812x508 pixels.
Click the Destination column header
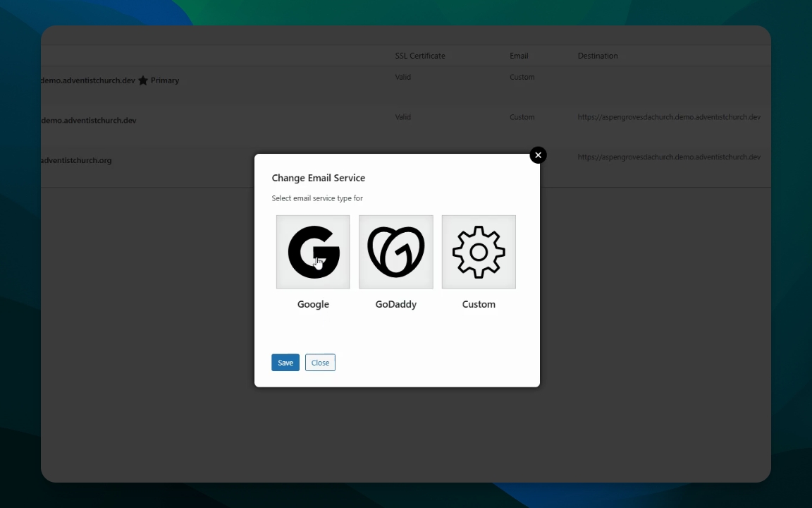tap(598, 56)
